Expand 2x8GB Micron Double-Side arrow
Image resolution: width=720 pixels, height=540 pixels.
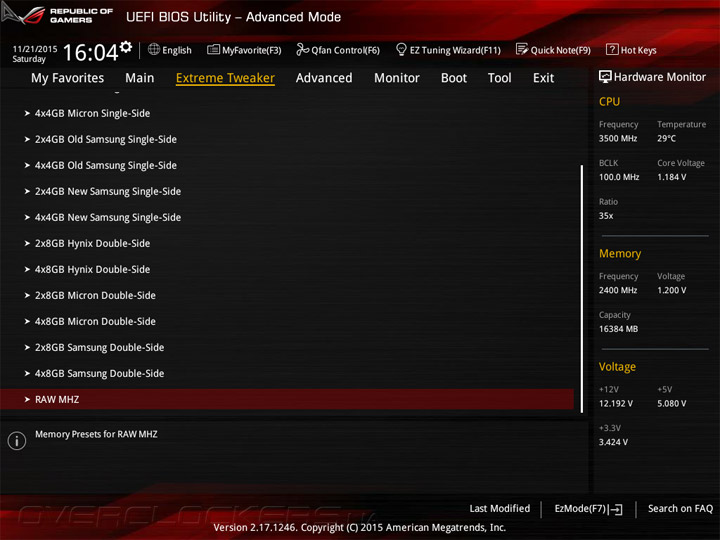pyautogui.click(x=27, y=295)
